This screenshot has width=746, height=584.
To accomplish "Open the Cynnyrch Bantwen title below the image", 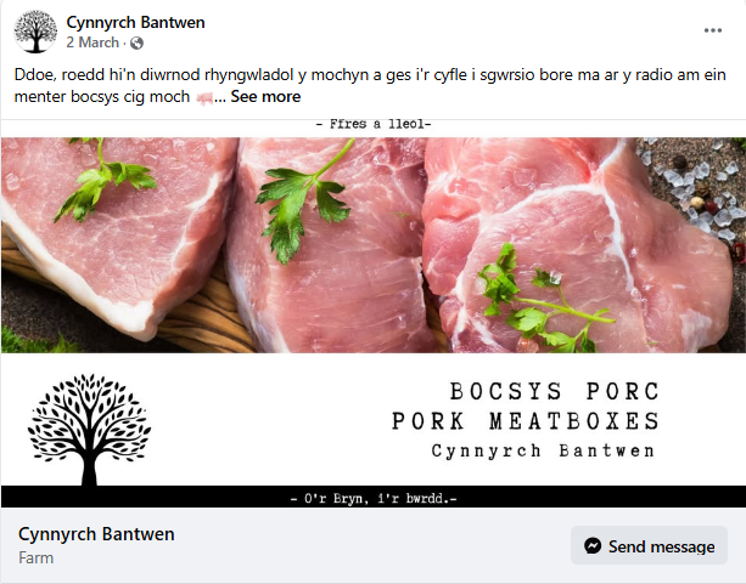I will [x=96, y=534].
